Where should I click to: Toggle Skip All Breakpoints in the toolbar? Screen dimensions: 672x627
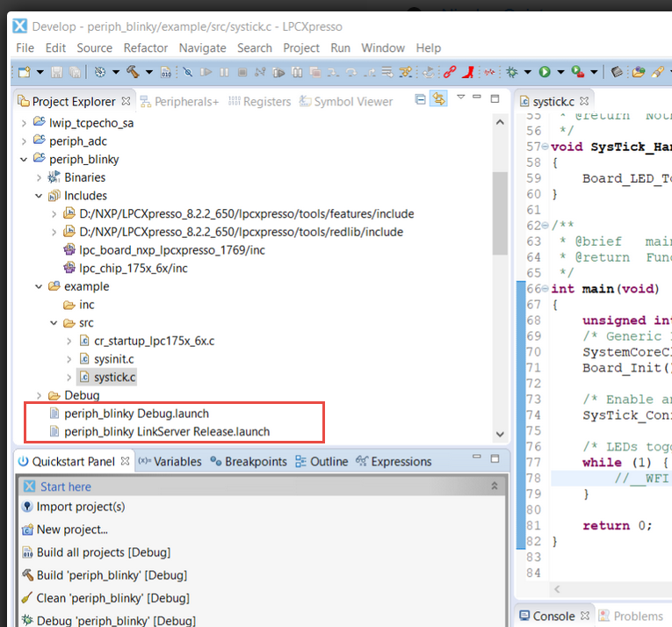click(188, 72)
